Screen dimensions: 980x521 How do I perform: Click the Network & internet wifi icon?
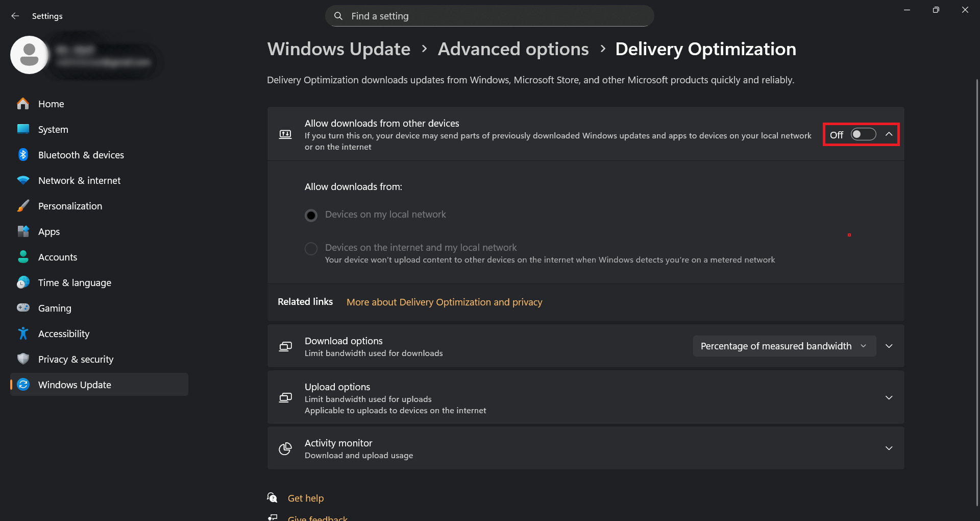pos(23,180)
